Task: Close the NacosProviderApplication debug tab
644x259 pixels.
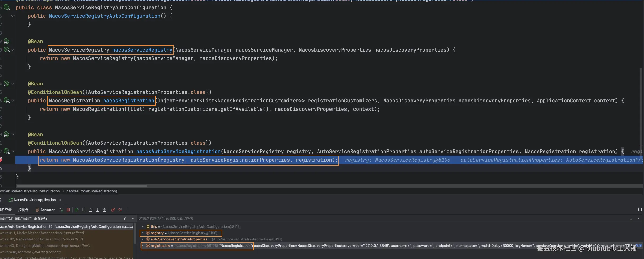Action: [x=60, y=200]
